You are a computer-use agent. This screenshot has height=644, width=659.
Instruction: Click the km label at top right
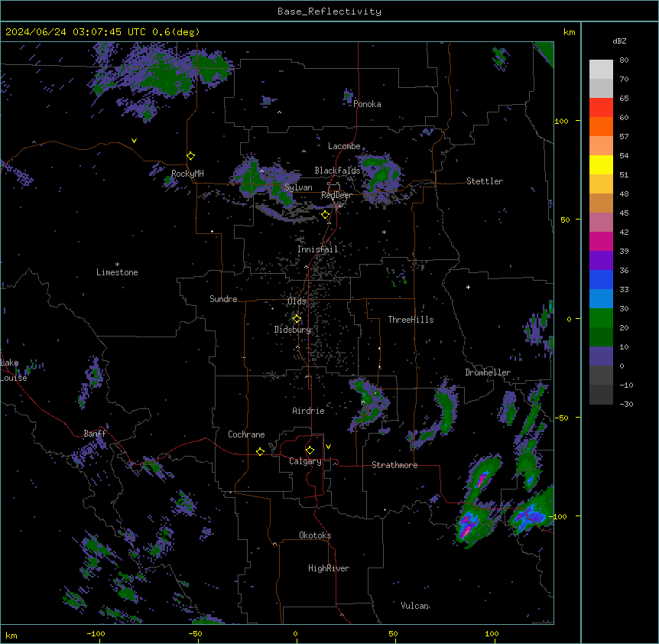tap(569, 32)
